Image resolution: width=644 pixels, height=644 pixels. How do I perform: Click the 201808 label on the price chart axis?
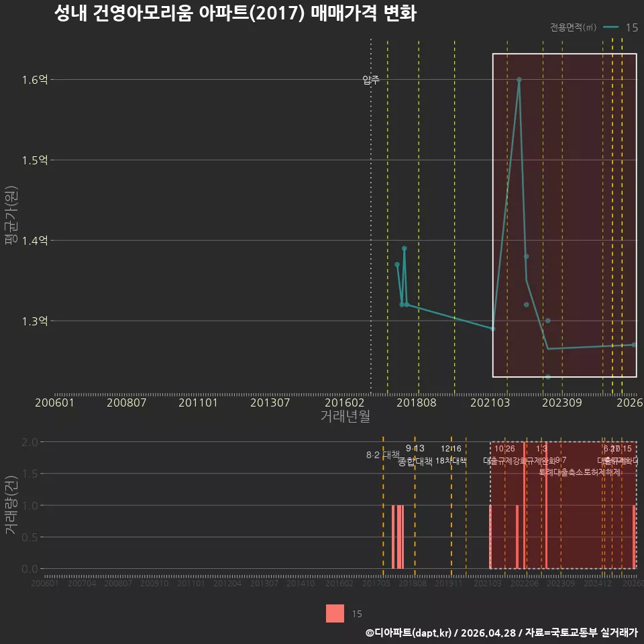[417, 402]
